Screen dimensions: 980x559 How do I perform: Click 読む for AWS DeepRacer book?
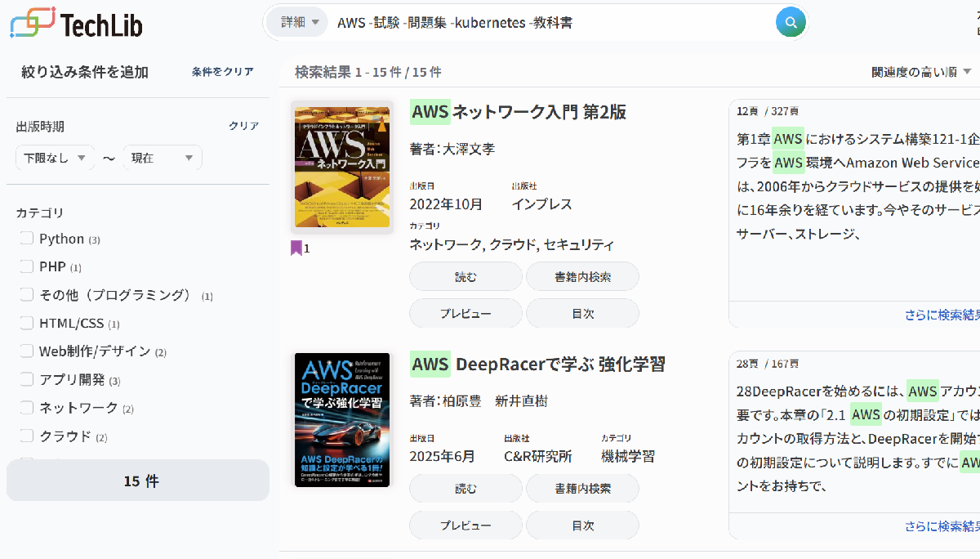pos(465,488)
